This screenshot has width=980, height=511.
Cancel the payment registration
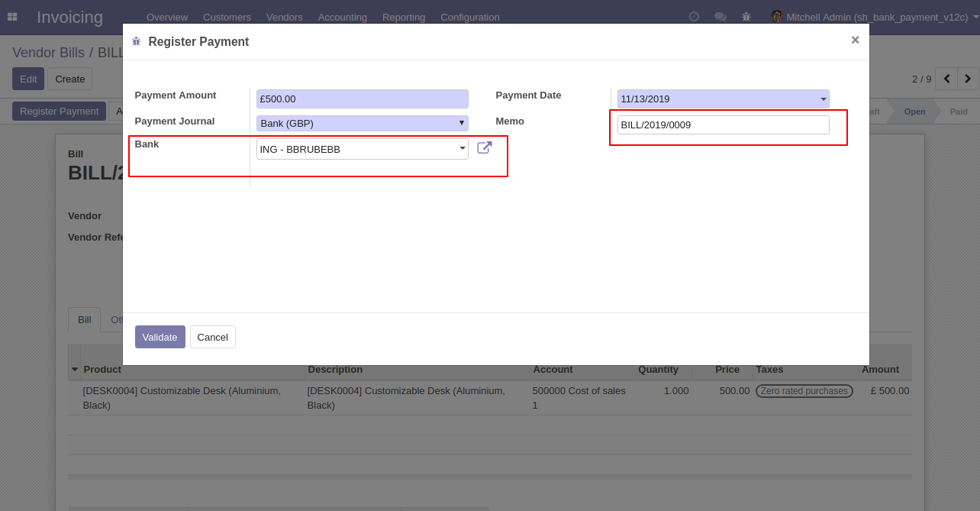213,337
